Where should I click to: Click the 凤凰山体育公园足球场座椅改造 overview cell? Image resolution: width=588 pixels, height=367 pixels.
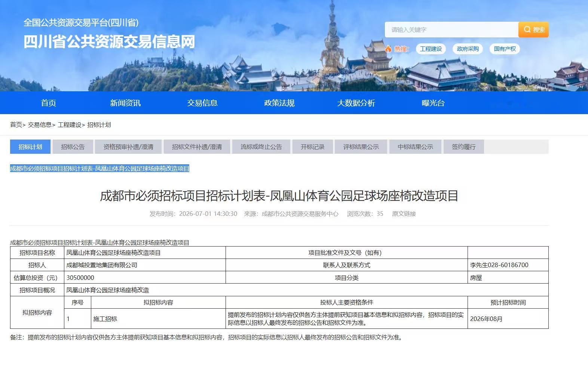click(x=306, y=290)
